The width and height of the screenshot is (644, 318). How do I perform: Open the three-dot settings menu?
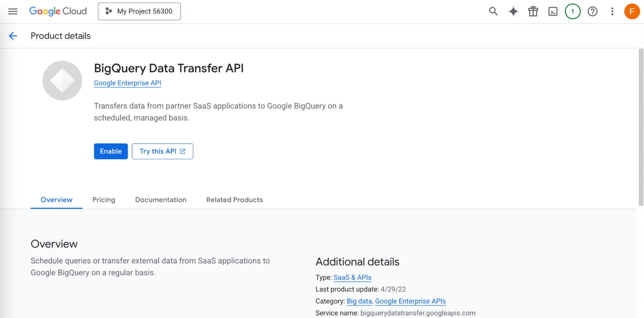point(612,12)
